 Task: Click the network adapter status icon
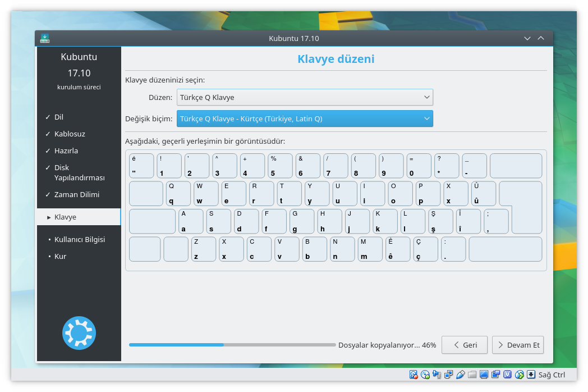click(449, 375)
